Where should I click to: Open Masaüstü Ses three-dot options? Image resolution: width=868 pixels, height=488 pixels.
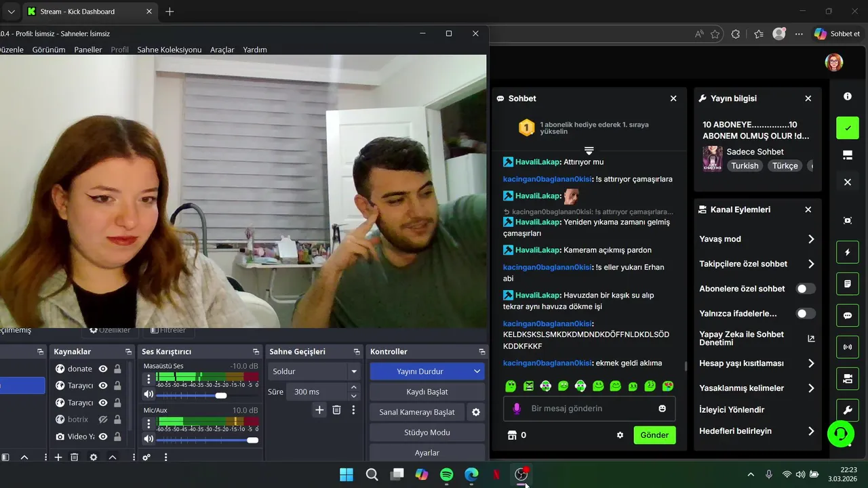point(149,379)
